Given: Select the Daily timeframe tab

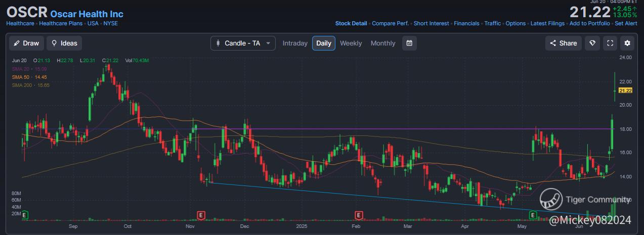Looking at the screenshot, I should [x=324, y=43].
